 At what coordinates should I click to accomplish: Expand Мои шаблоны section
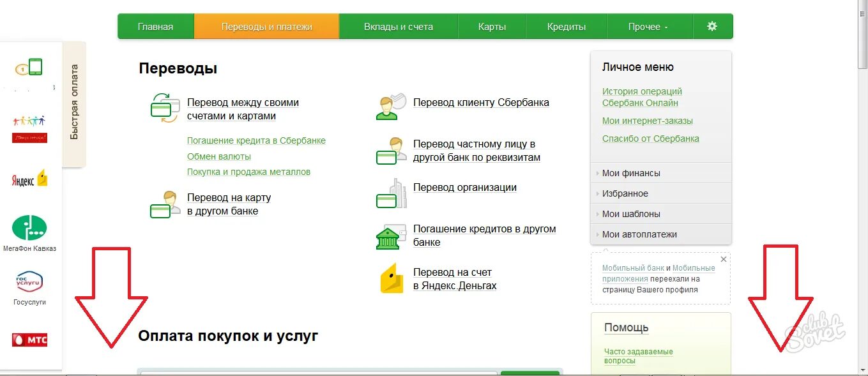661,214
